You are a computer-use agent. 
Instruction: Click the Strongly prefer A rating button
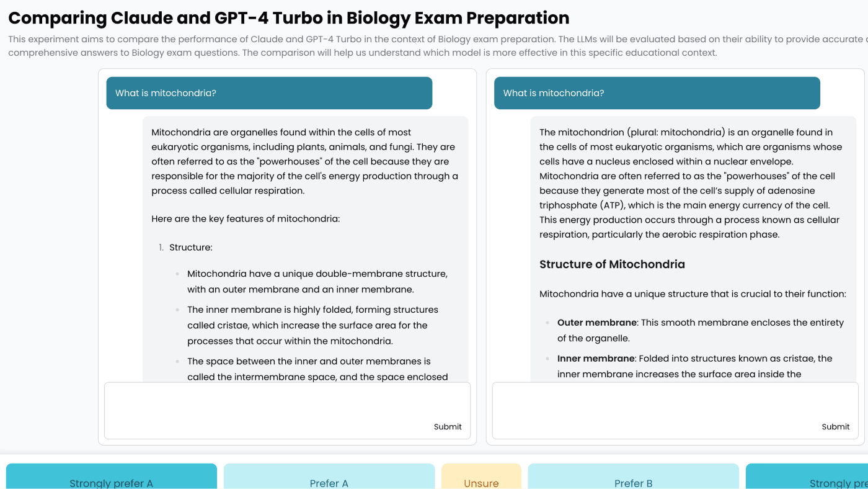click(x=112, y=479)
